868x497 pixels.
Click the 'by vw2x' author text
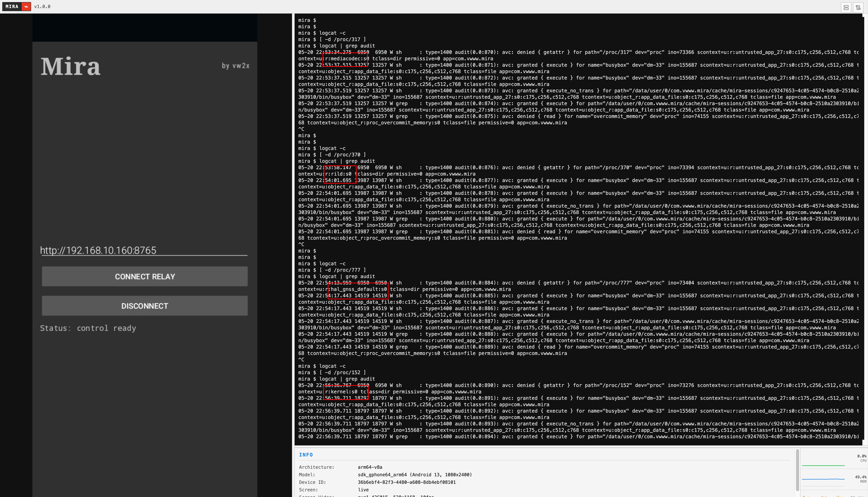tap(235, 66)
